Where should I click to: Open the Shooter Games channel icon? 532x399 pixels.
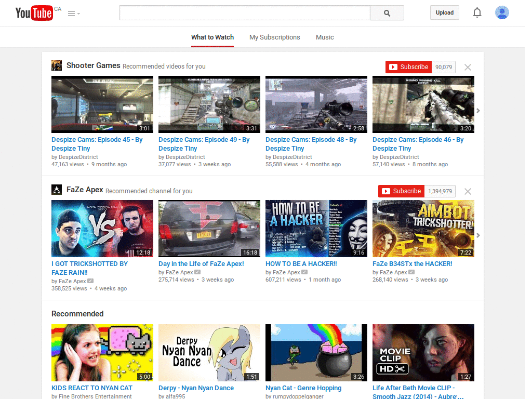coord(57,65)
